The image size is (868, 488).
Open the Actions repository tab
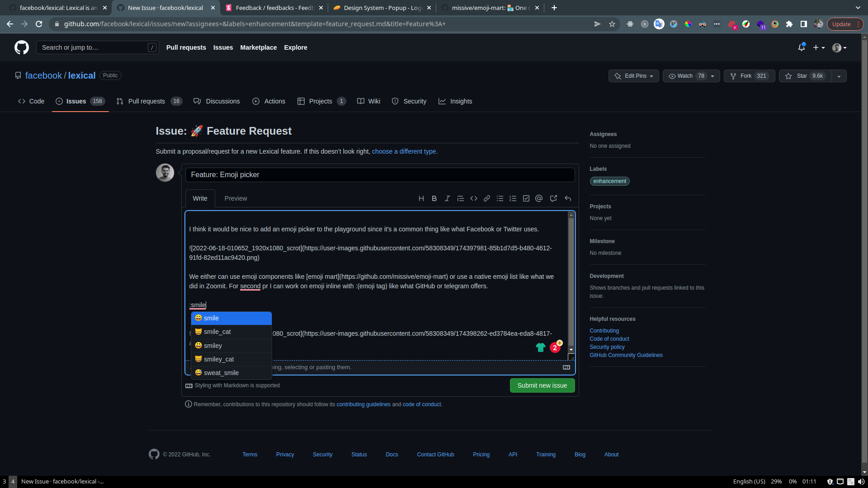pos(269,101)
